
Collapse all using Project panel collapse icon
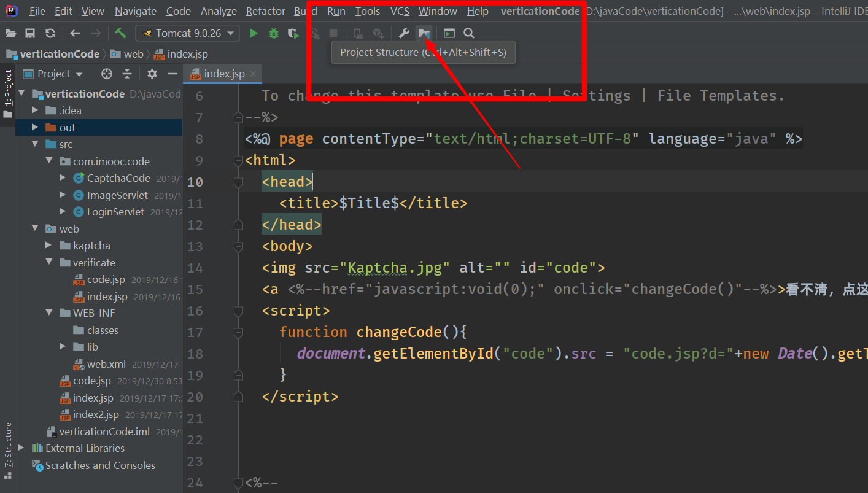coord(127,74)
